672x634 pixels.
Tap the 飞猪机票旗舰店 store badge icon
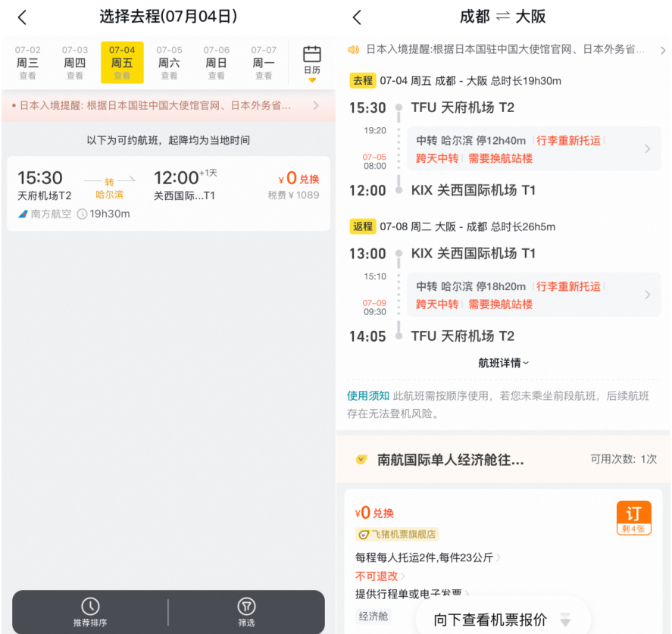[363, 534]
